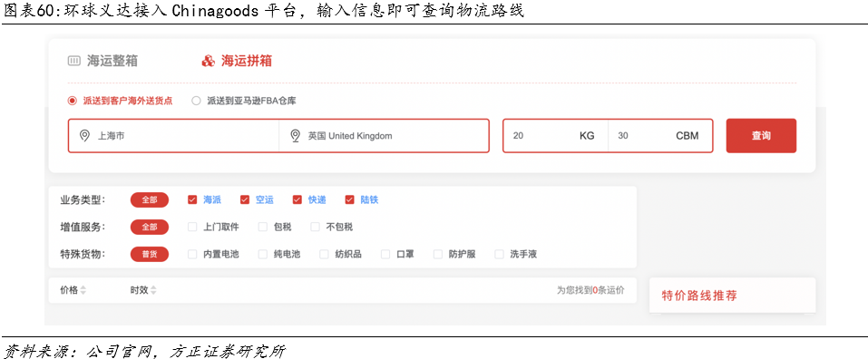Viewport: 868px width, 359px height.
Task: Click the 业务类型 label
Action: click(x=83, y=199)
